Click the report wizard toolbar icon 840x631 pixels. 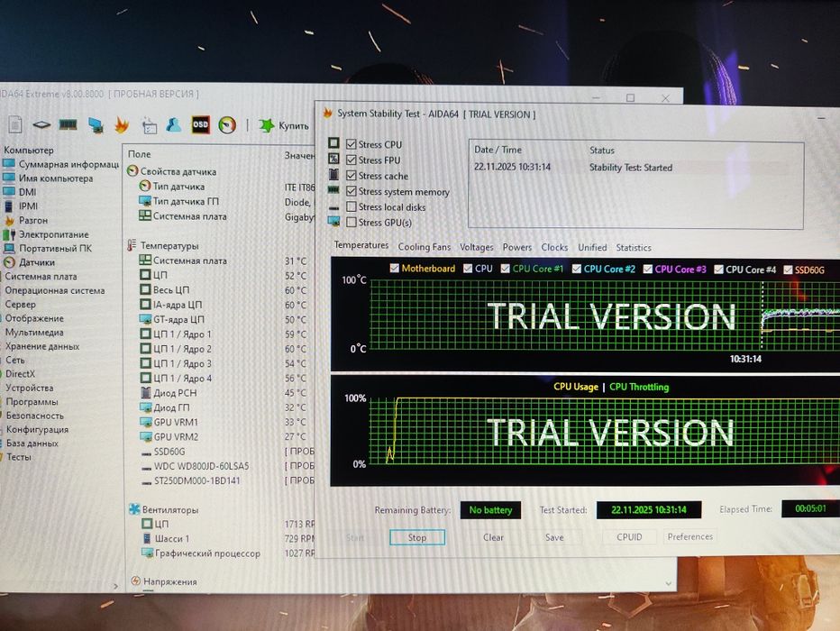(x=149, y=126)
